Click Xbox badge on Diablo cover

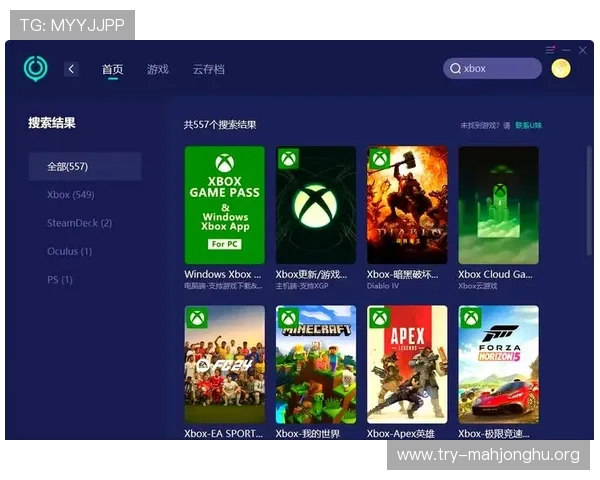(x=379, y=158)
